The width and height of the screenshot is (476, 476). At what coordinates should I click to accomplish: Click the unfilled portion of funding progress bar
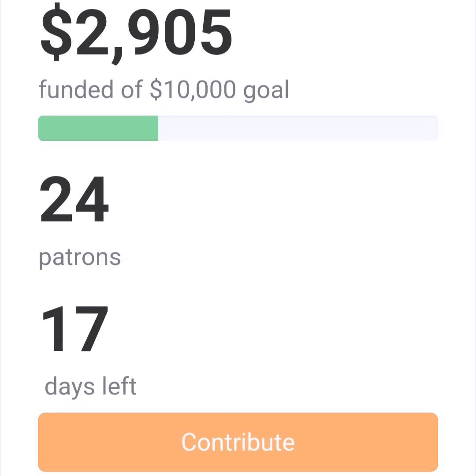point(298,128)
